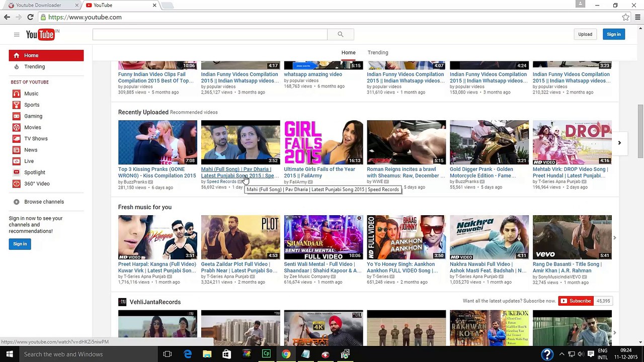Click the Upload button
The image size is (644, 362).
coord(585,34)
